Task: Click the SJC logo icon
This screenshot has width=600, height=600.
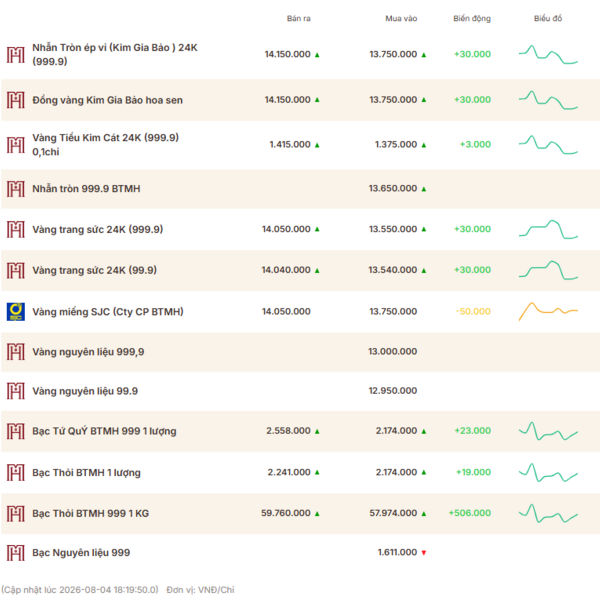Action: pyautogui.click(x=16, y=311)
